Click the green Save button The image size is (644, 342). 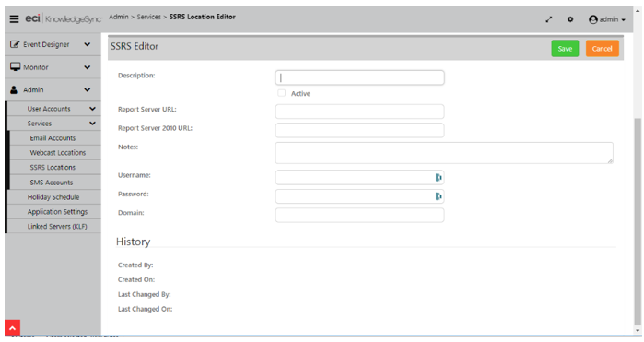565,49
